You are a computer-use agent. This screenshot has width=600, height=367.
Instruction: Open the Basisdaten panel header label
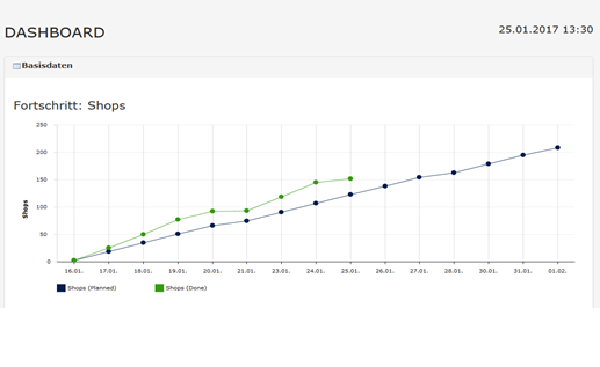point(47,65)
